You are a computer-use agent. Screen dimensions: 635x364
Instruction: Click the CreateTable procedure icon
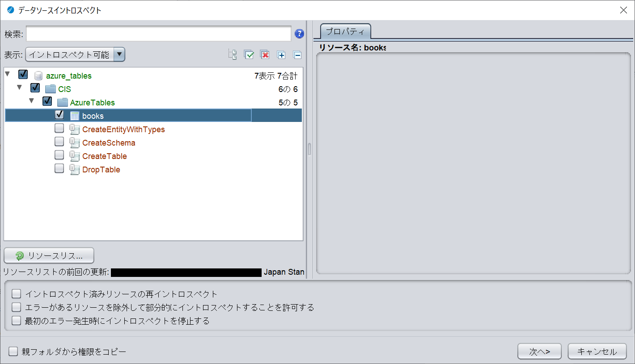pos(75,156)
